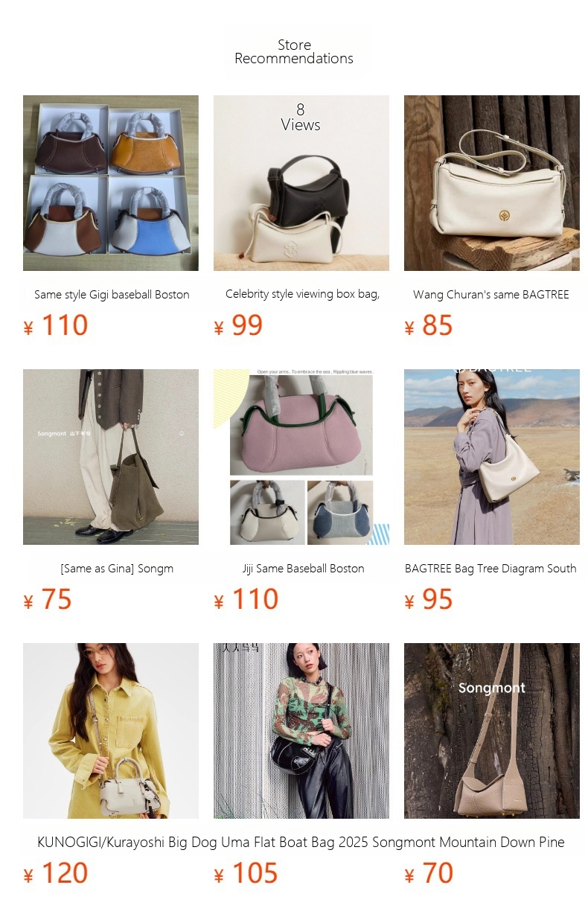Click the ¥ 85 price under BAGTREE bag
The height and width of the screenshot is (917, 588).
(x=429, y=325)
